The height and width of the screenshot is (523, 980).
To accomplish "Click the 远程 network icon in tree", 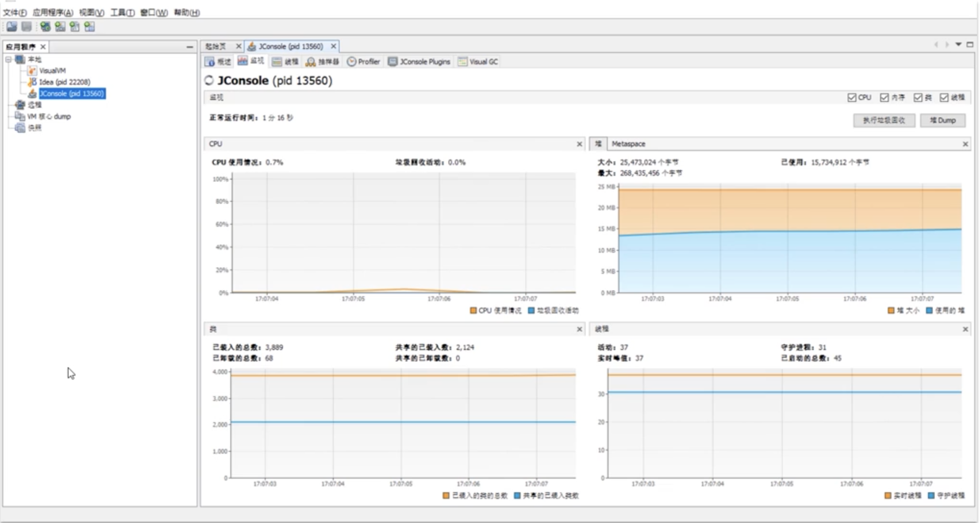I will (20, 105).
